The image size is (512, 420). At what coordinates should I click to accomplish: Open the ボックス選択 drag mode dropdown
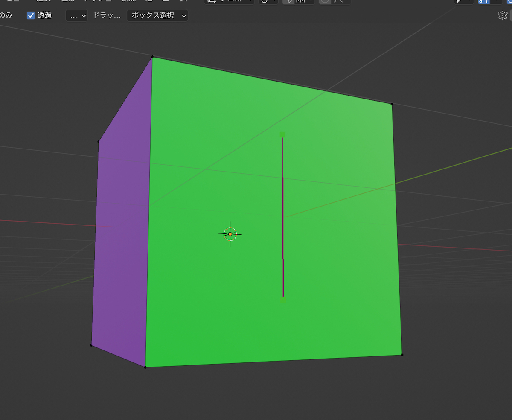point(157,15)
